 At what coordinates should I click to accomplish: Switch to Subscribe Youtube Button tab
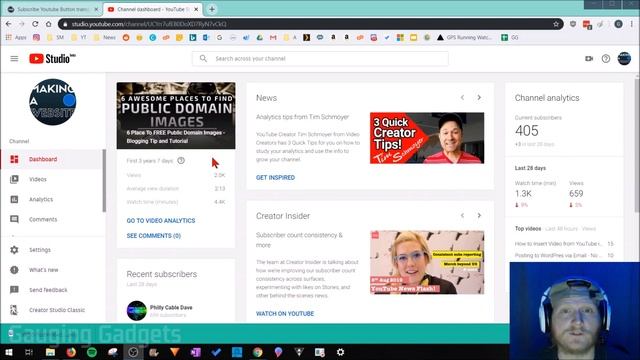tap(53, 9)
